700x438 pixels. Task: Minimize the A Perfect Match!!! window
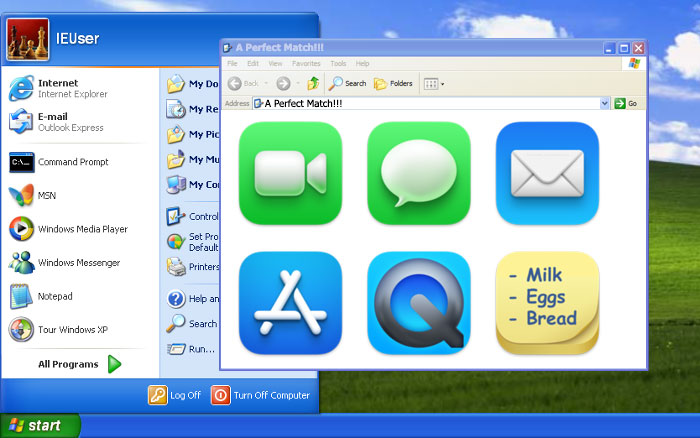pos(610,48)
